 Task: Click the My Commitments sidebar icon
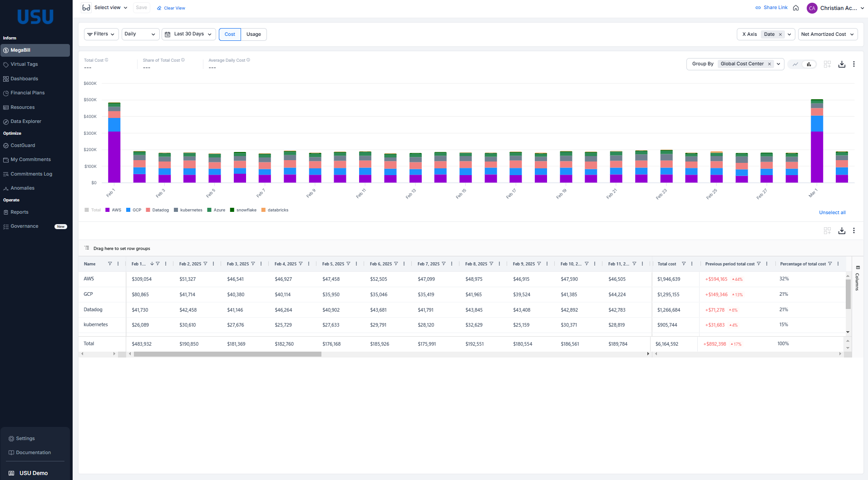pyautogui.click(x=6, y=160)
